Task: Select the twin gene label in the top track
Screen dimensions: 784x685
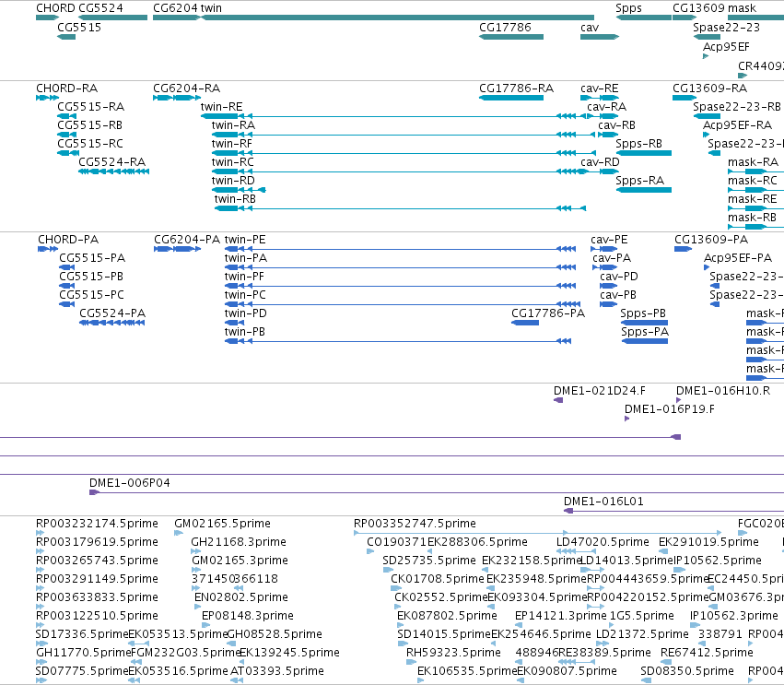Action: [211, 8]
